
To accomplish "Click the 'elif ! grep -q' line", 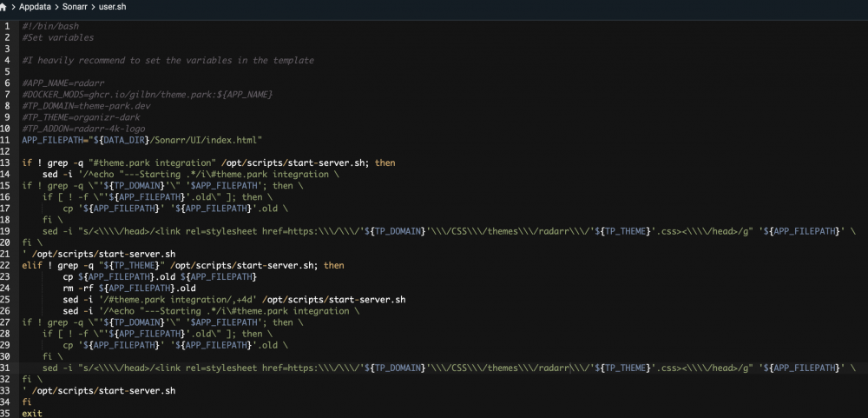I will click(183, 266).
